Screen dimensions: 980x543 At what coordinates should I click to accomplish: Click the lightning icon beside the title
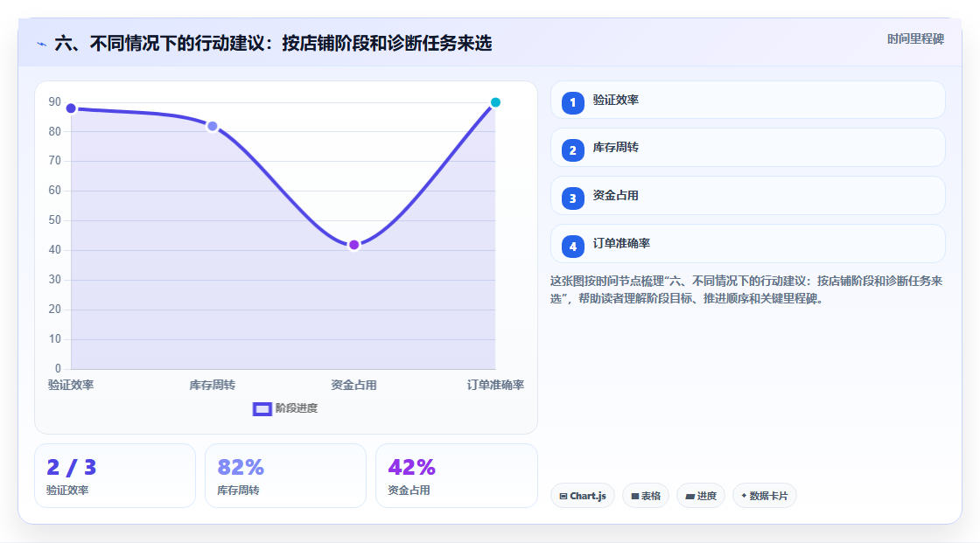pyautogui.click(x=42, y=44)
